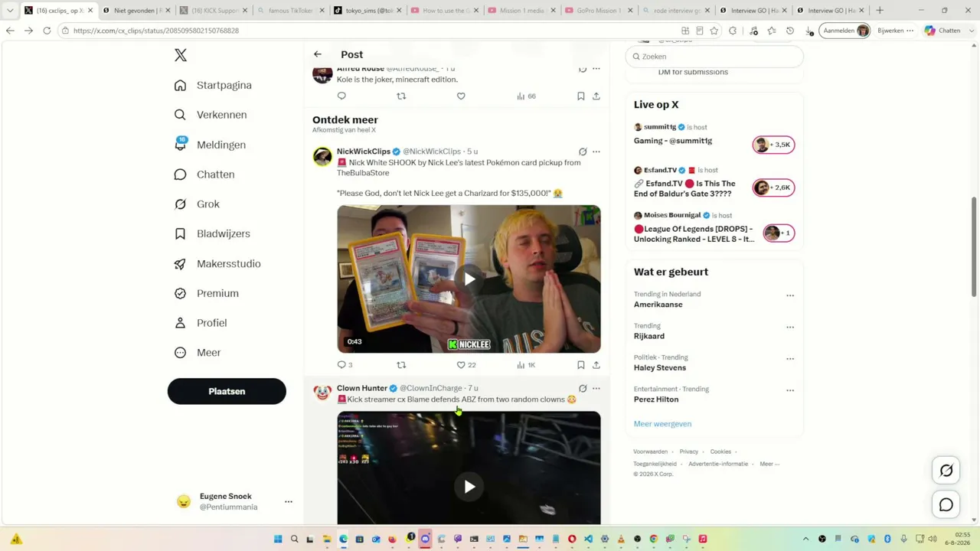Go back using the Post back arrow

click(318, 54)
